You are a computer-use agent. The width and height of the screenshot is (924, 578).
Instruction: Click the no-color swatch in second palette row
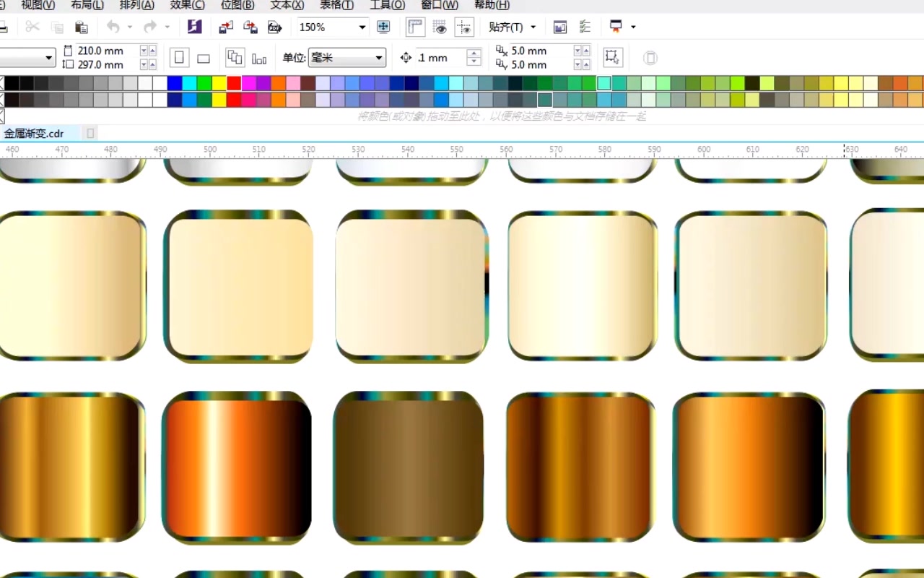1,100
